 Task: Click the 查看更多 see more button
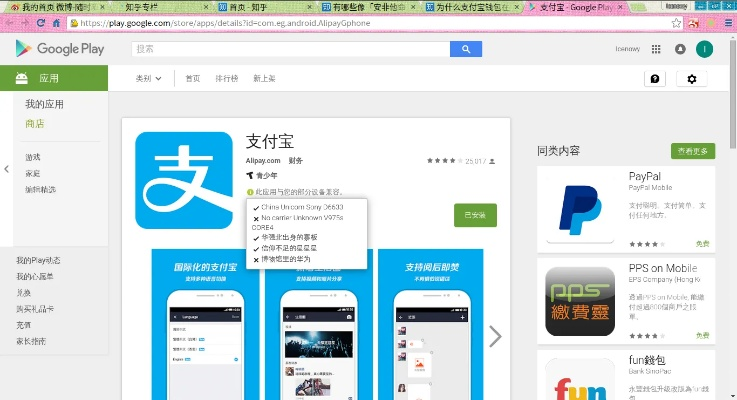tap(693, 151)
